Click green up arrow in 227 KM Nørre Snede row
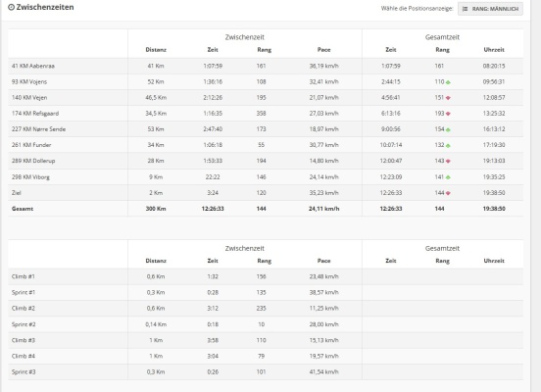Viewport: 541px width, 392px height. pos(448,129)
